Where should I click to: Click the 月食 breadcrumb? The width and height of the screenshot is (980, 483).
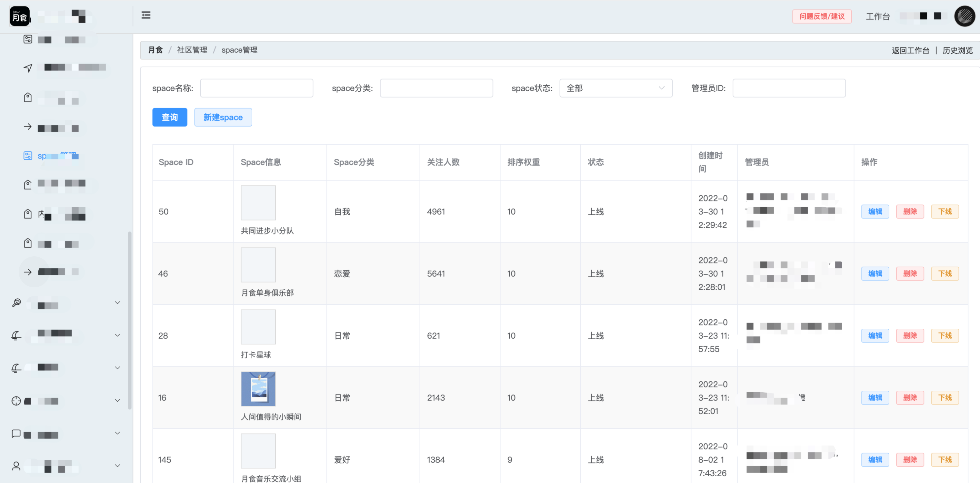pyautogui.click(x=155, y=50)
